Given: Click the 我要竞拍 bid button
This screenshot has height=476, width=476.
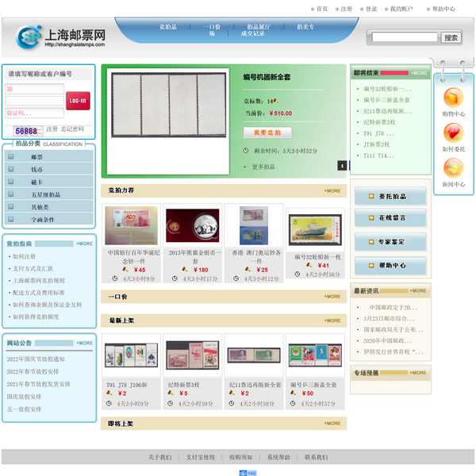Looking at the screenshot, I should click(x=267, y=132).
